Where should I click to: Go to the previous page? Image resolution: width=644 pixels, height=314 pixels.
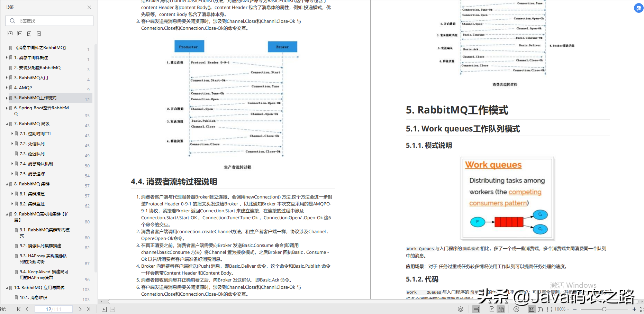tap(27, 309)
